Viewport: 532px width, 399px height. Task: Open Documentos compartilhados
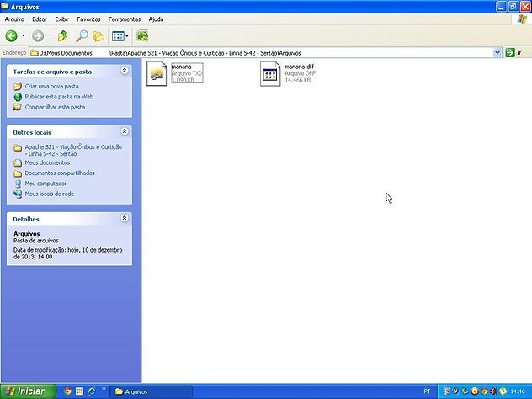pos(60,173)
